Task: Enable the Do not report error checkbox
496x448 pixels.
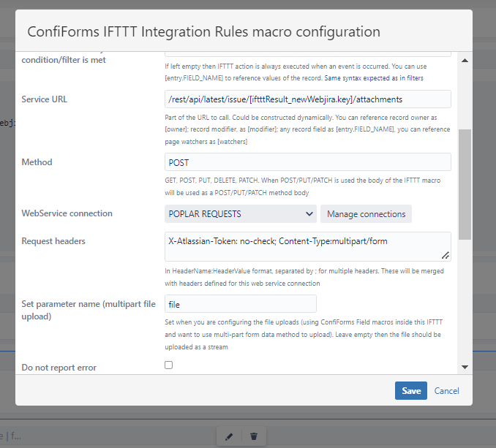Action: [x=169, y=365]
